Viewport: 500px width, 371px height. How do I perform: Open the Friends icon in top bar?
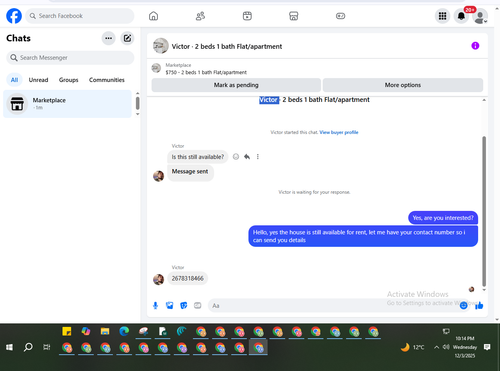[x=200, y=16]
